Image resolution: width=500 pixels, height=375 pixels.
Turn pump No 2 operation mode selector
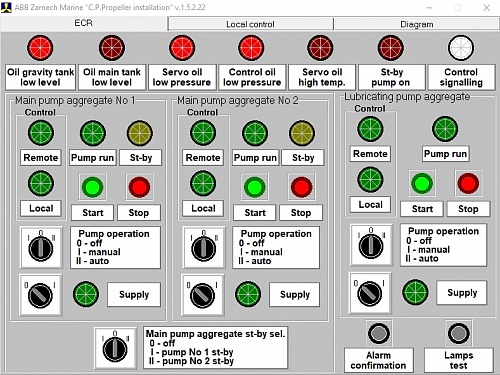coord(203,248)
